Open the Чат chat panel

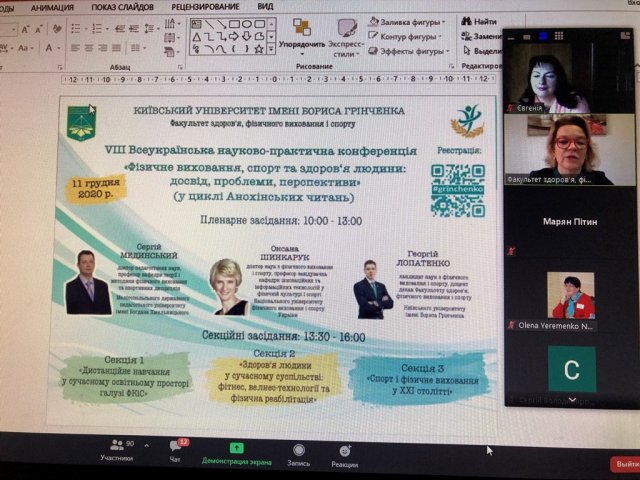pos(176,449)
